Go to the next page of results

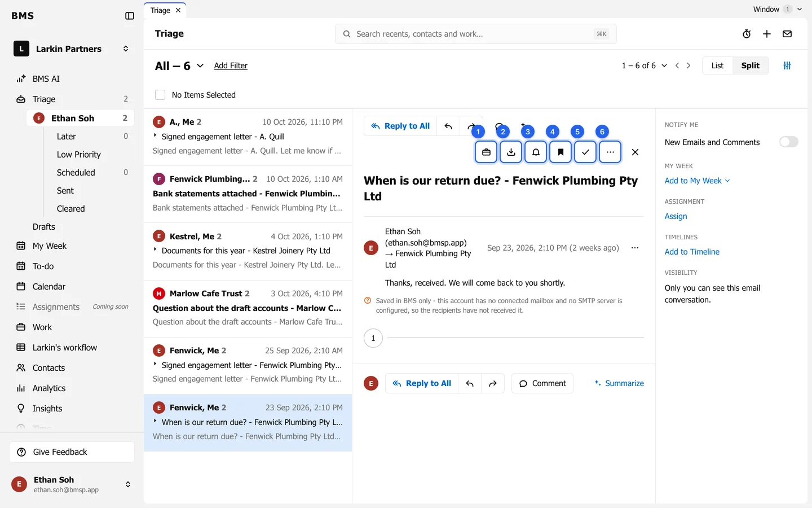pyautogui.click(x=689, y=65)
